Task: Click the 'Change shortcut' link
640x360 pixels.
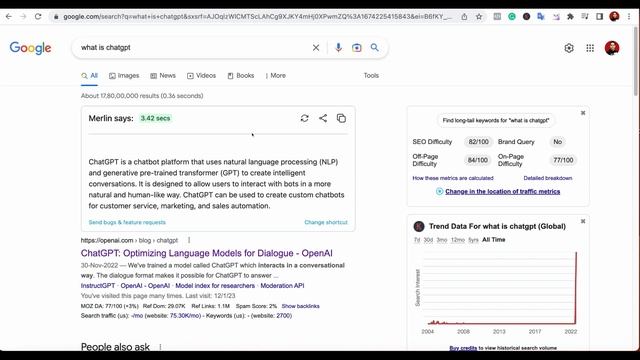Action: click(x=326, y=222)
